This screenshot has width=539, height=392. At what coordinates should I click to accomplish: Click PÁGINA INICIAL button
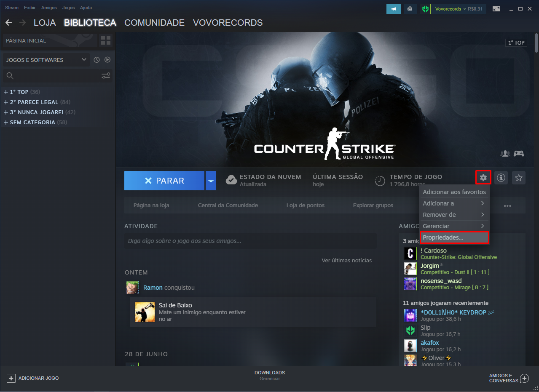click(50, 41)
